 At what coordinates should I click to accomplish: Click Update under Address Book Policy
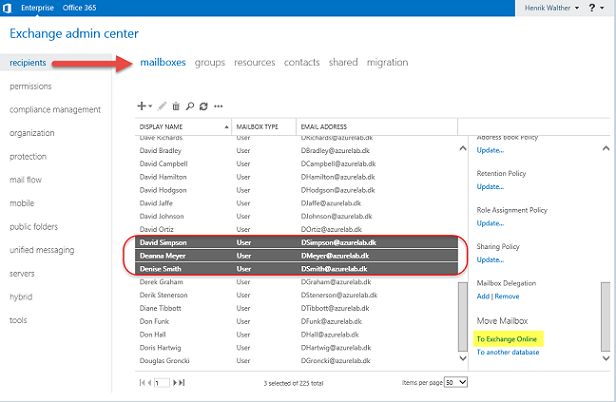[490, 150]
